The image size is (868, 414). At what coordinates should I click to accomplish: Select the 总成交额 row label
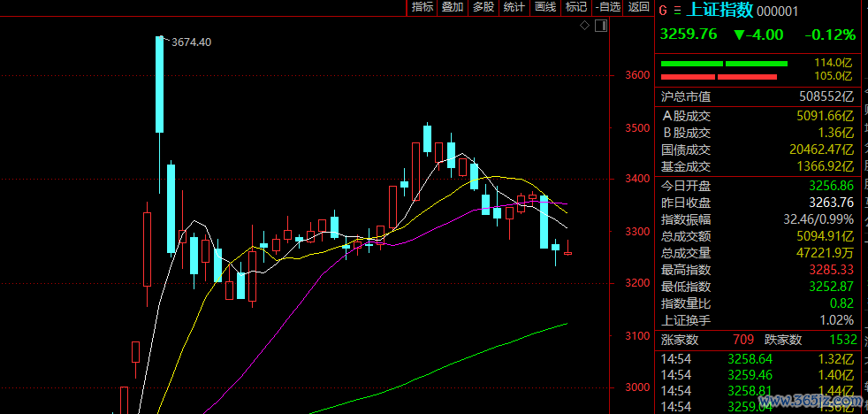click(x=686, y=236)
